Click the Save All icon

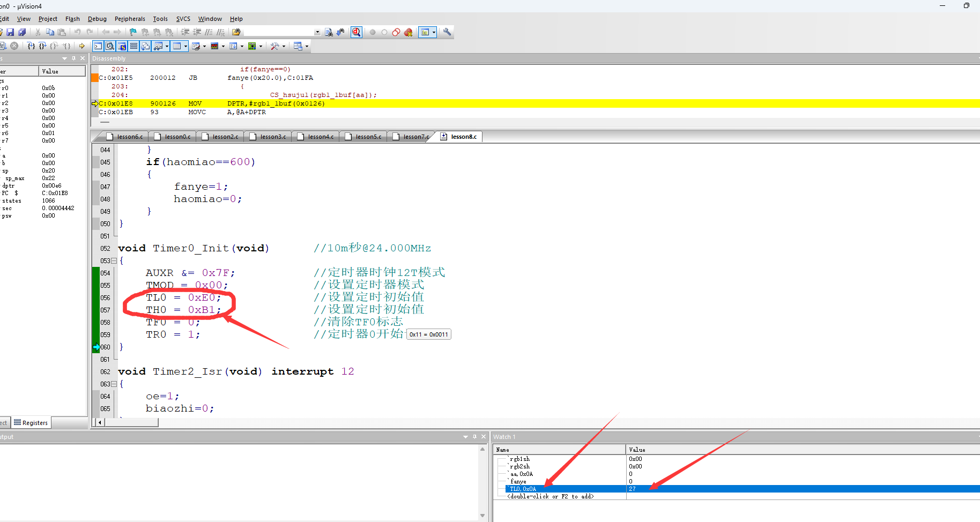(x=22, y=32)
